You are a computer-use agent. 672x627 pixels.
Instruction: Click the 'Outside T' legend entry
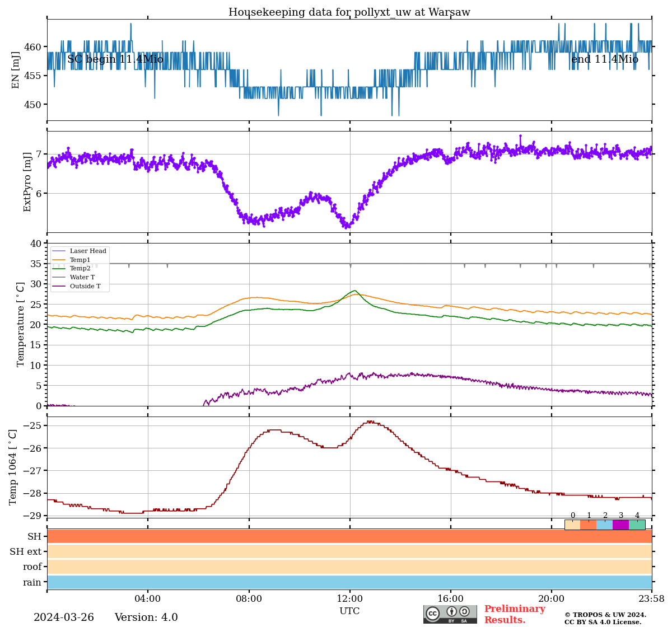pyautogui.click(x=76, y=286)
